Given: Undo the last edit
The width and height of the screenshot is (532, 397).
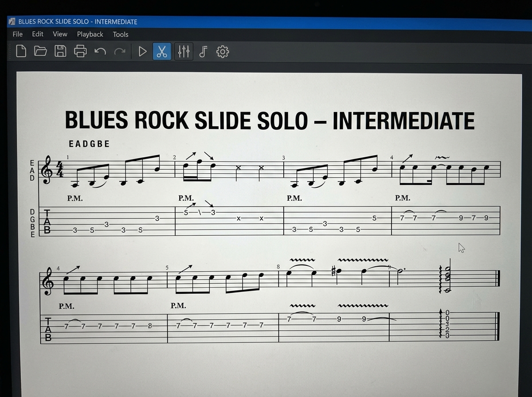Looking at the screenshot, I should [x=101, y=51].
